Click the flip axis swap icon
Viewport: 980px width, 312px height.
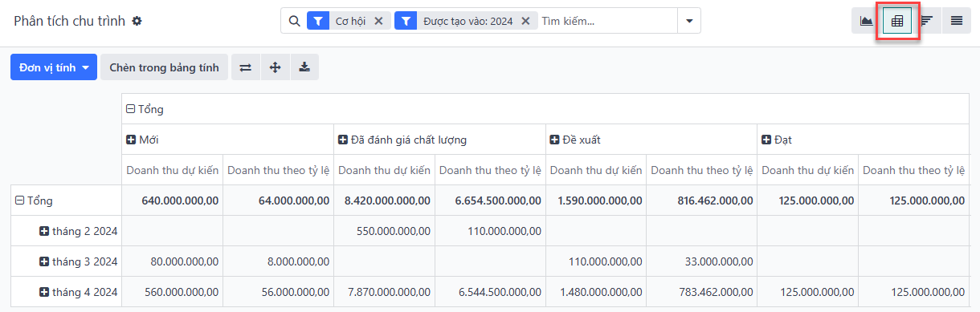(x=246, y=67)
